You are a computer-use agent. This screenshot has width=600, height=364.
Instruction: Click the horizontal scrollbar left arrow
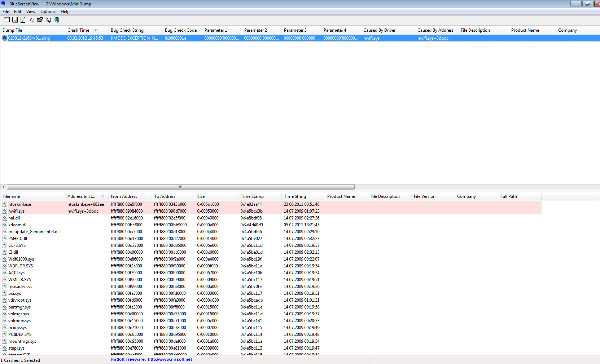[3, 187]
